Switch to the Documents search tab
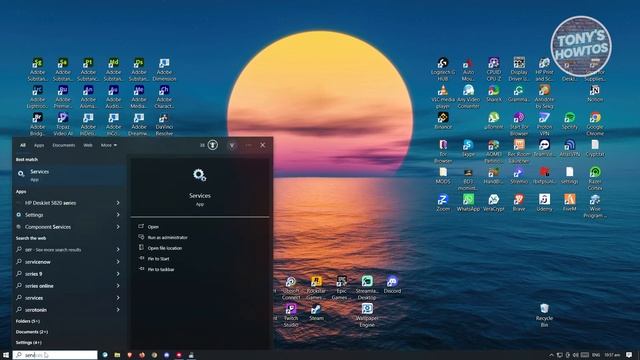The width and height of the screenshot is (640, 360). tap(64, 145)
